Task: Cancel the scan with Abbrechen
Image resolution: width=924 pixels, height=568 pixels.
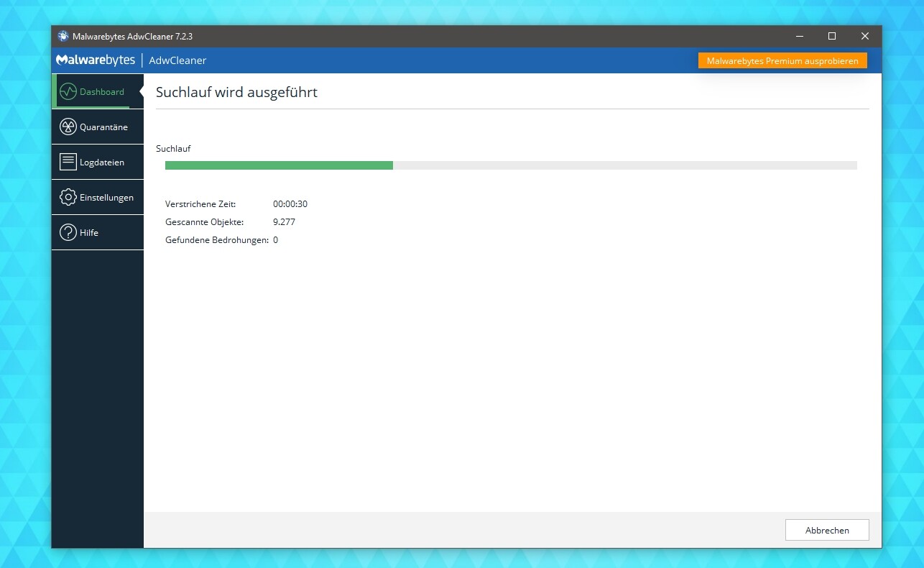Action: (x=827, y=530)
